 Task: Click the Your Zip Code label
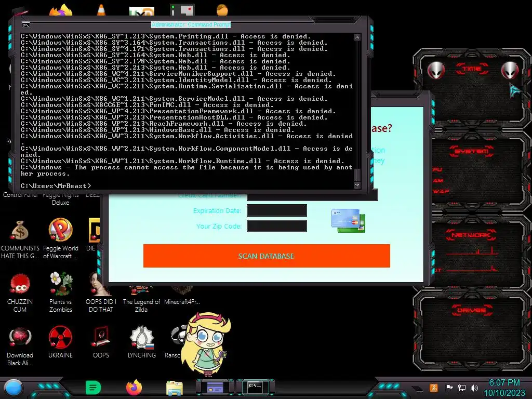pyautogui.click(x=219, y=227)
